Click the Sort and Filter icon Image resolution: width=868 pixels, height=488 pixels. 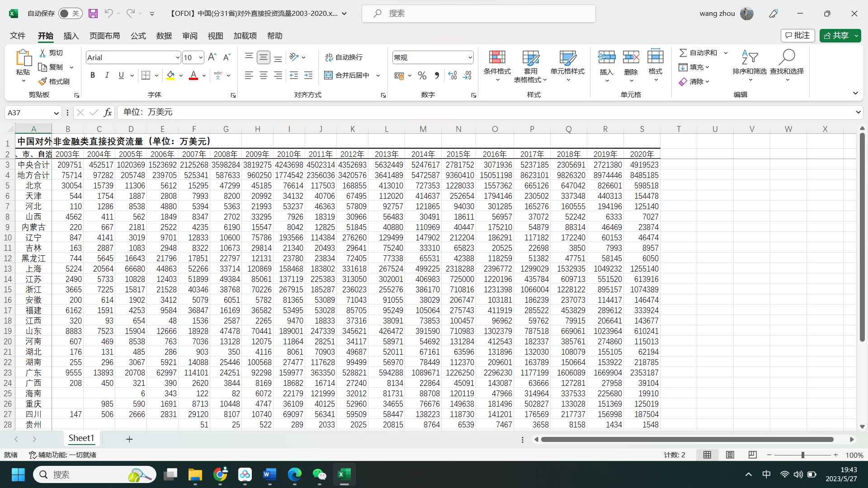point(749,58)
